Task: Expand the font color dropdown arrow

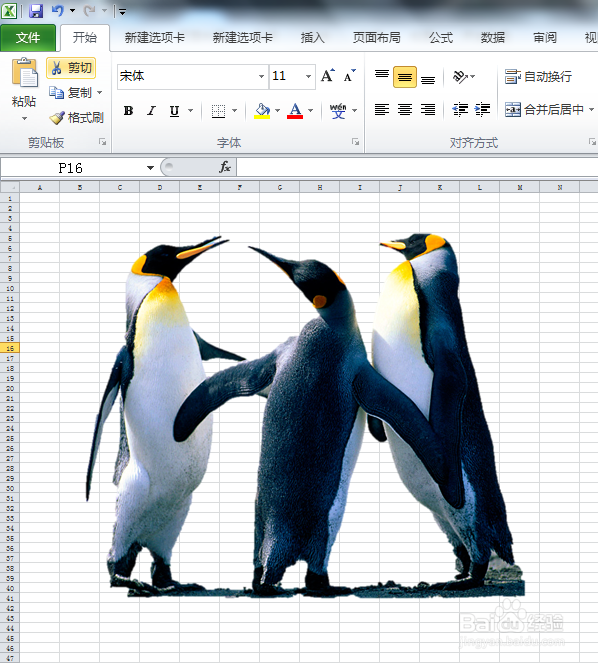Action: 310,111
